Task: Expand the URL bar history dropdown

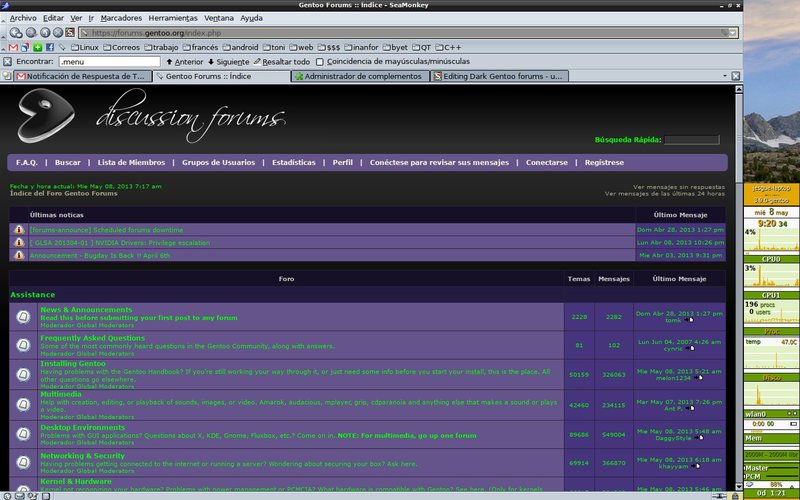Action: pos(733,33)
